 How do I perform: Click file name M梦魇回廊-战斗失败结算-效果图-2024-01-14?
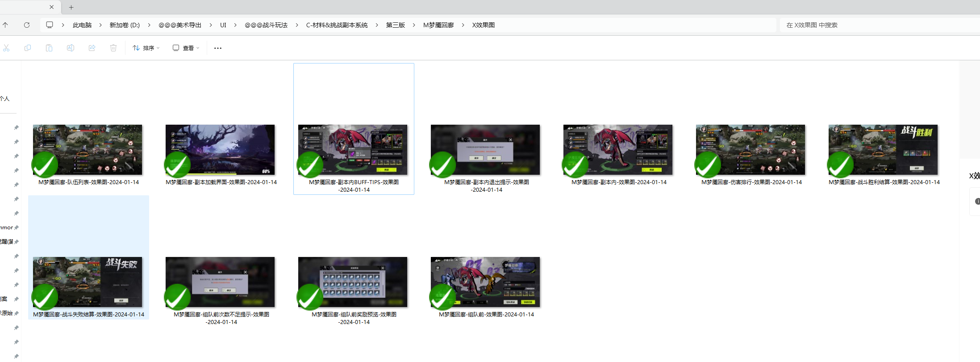pos(88,315)
